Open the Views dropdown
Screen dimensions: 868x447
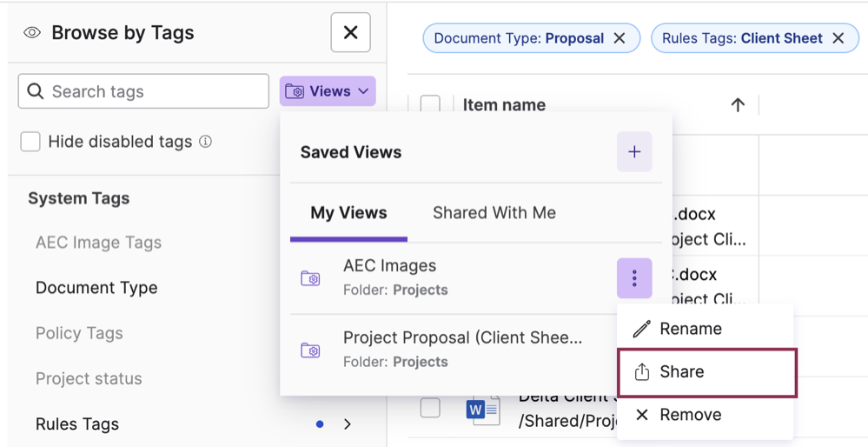[328, 91]
